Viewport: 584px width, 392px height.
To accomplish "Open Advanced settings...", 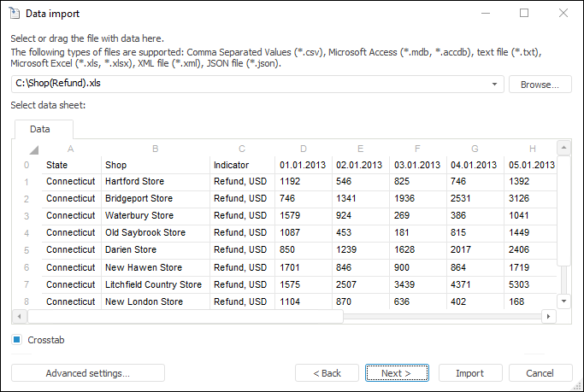I will point(87,373).
